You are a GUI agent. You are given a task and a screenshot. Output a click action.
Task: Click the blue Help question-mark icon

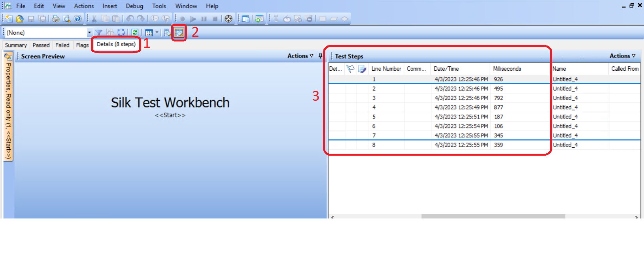pos(78,19)
